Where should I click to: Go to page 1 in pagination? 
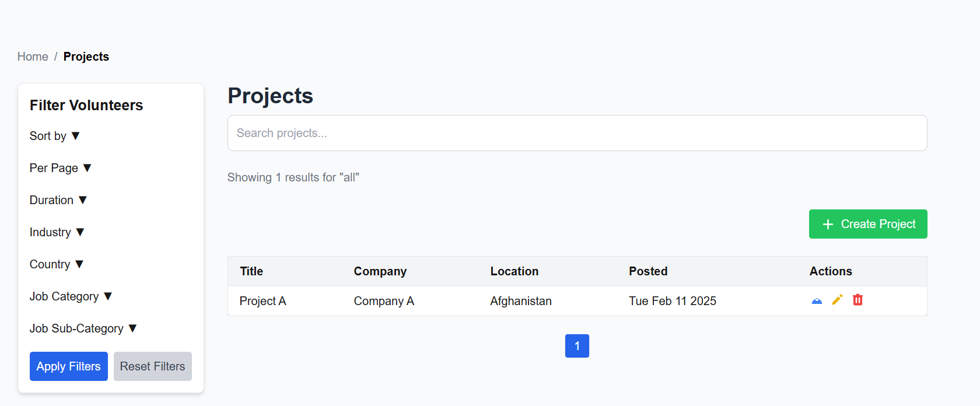tap(577, 346)
